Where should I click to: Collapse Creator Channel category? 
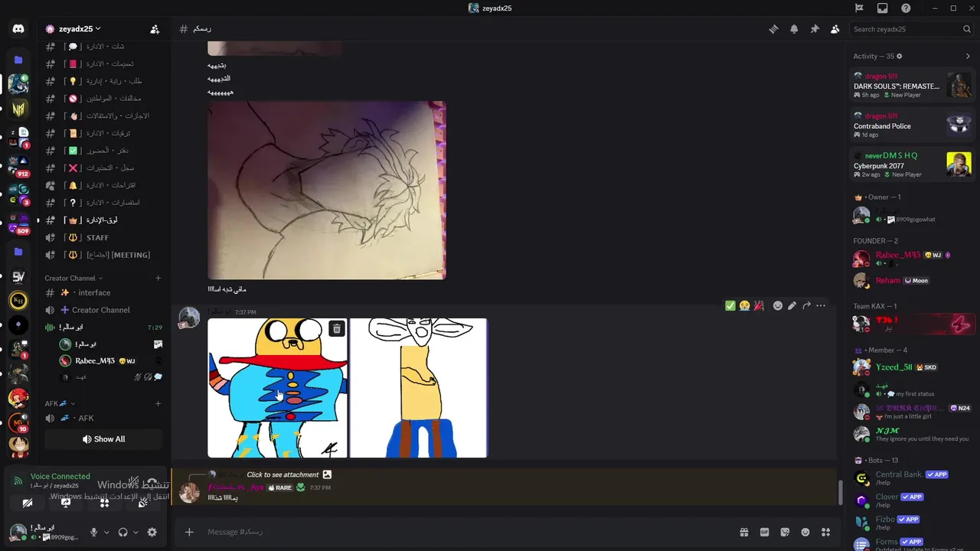coord(73,278)
